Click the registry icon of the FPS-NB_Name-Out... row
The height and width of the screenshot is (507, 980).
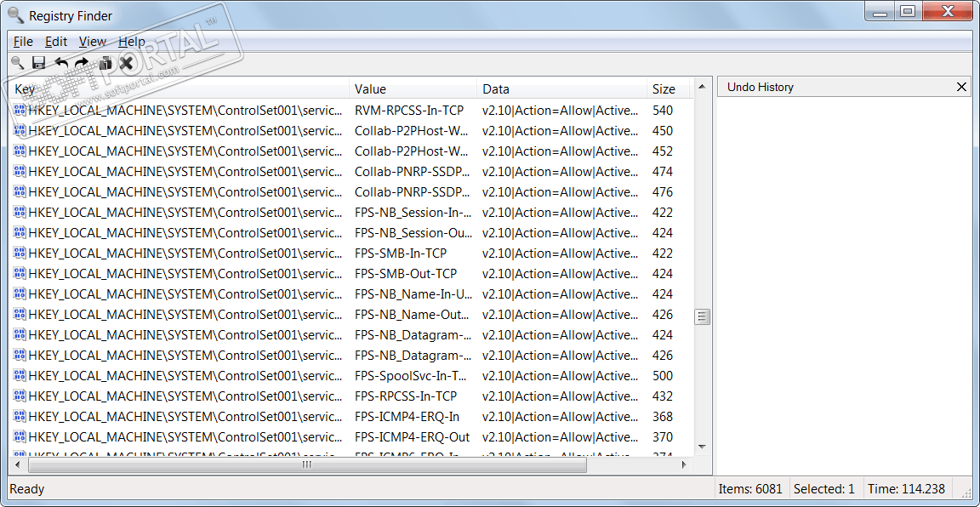[x=20, y=315]
